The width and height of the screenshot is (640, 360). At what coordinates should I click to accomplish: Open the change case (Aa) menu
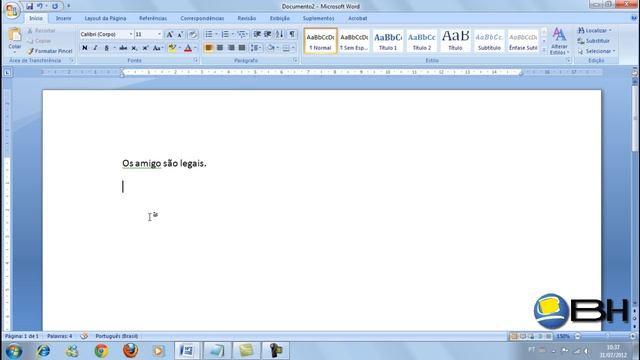coord(157,48)
